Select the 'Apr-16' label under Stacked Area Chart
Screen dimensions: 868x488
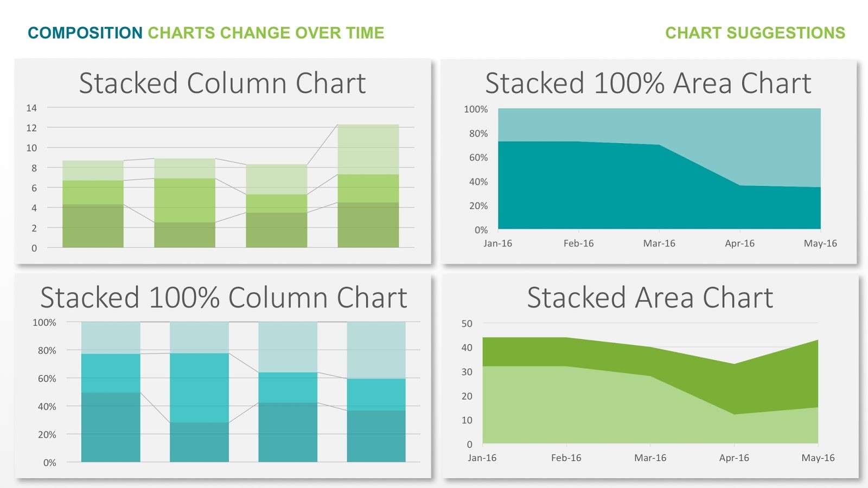point(734,458)
